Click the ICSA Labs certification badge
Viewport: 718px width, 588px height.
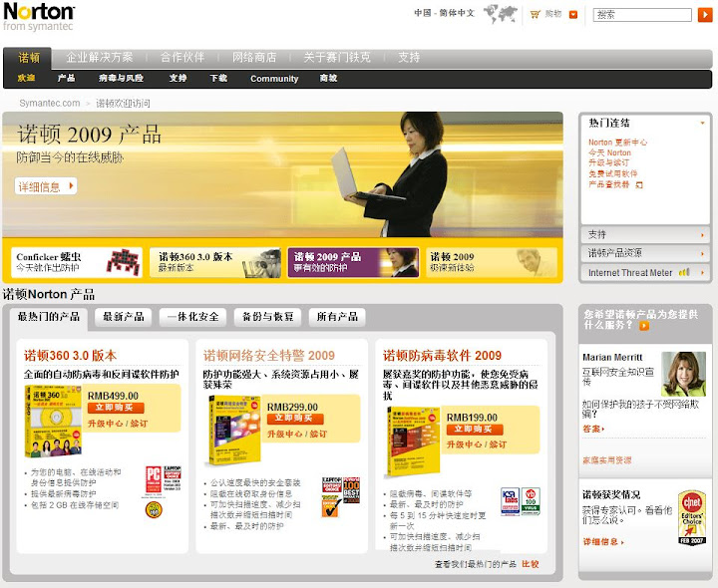click(511, 501)
